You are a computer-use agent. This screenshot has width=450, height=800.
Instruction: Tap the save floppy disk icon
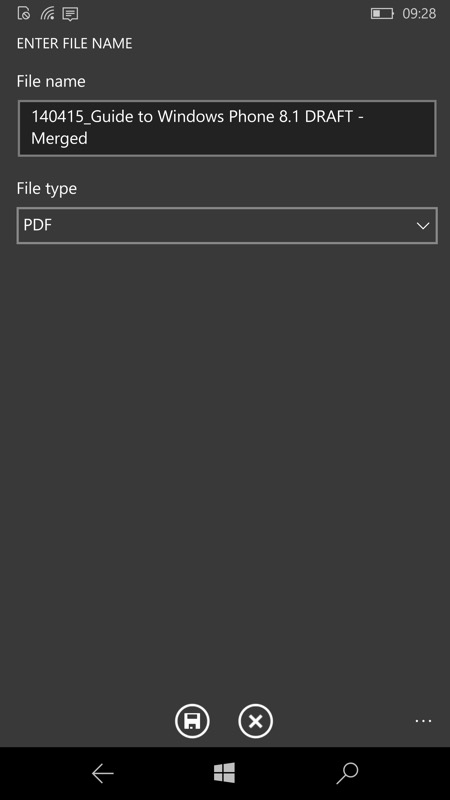[192, 721]
